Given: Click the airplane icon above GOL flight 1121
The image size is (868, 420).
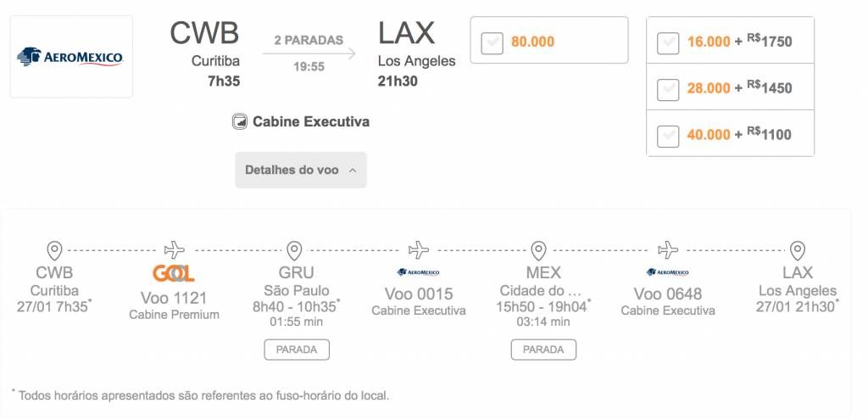Looking at the screenshot, I should click(x=174, y=250).
